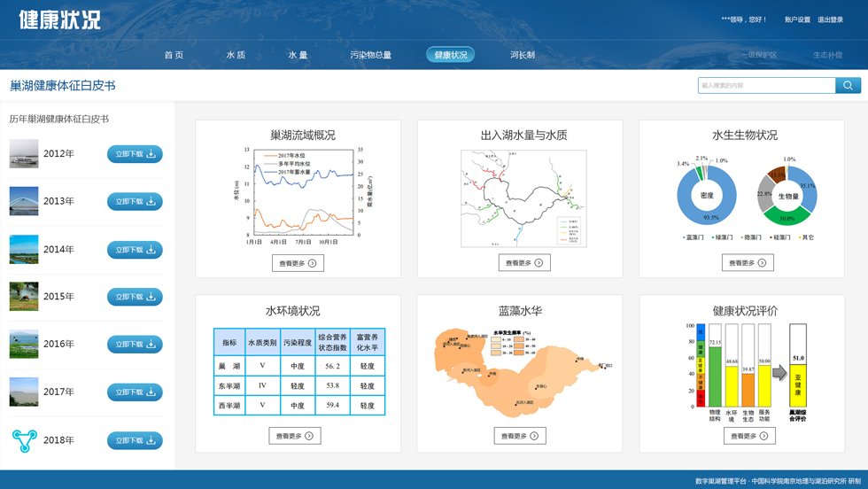Expand 查看更多 for 健康状况评价

[x=748, y=436]
